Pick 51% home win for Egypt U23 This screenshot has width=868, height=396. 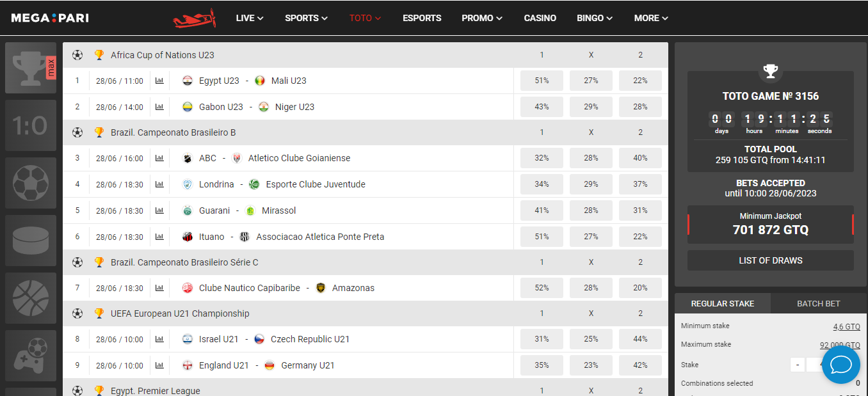[x=542, y=81]
